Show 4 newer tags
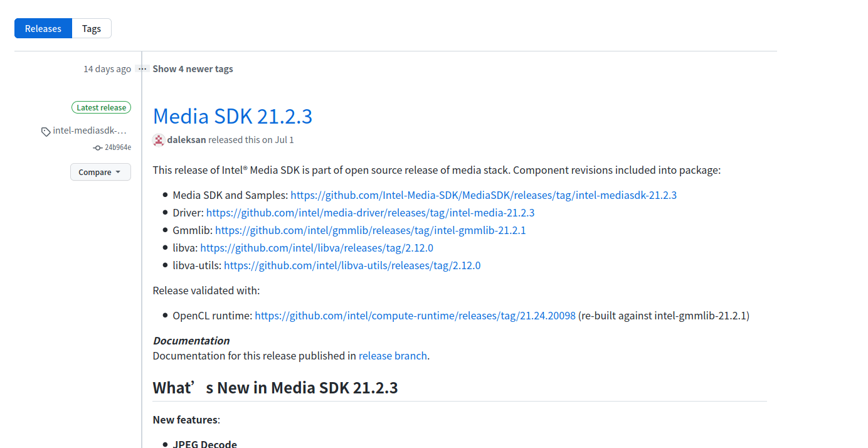 pyautogui.click(x=193, y=69)
